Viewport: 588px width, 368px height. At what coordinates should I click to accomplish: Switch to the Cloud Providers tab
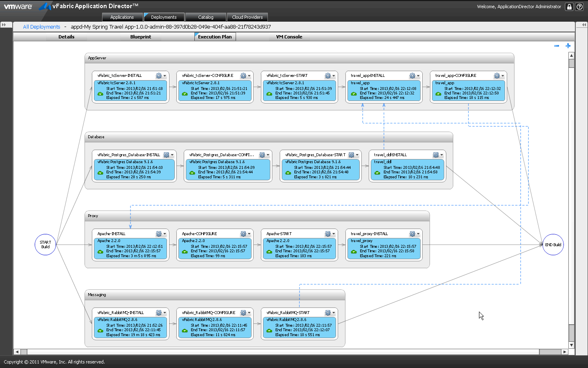click(247, 17)
